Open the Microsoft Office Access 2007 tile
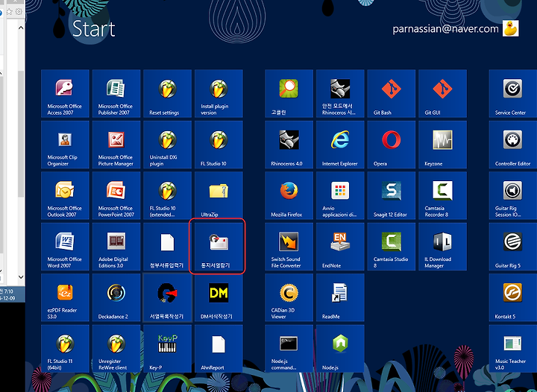The width and height of the screenshot is (537, 392). (x=65, y=93)
